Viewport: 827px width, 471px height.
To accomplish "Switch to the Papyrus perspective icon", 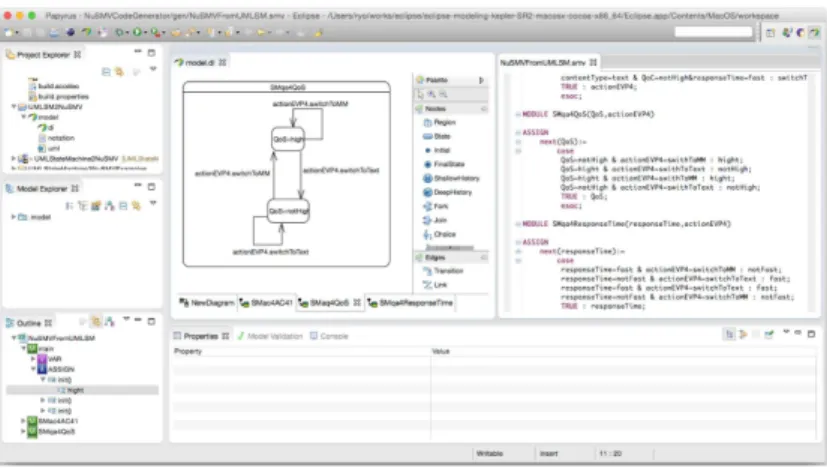I will tap(814, 33).
